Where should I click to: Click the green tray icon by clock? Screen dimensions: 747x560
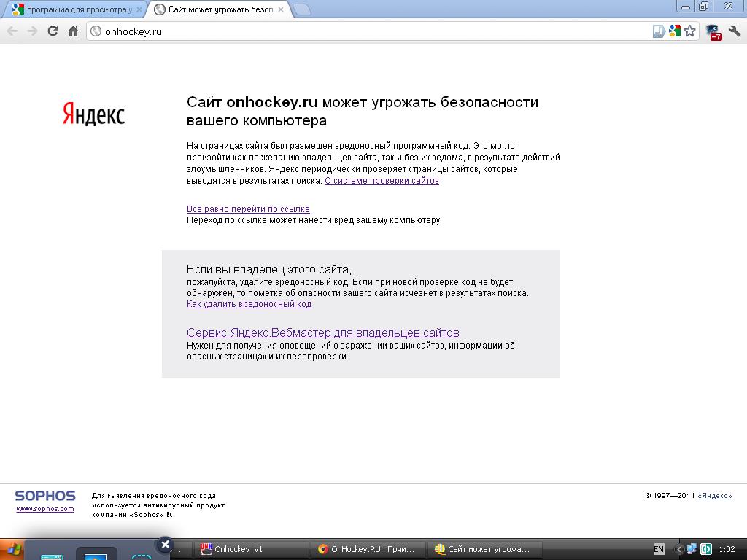[x=705, y=549]
